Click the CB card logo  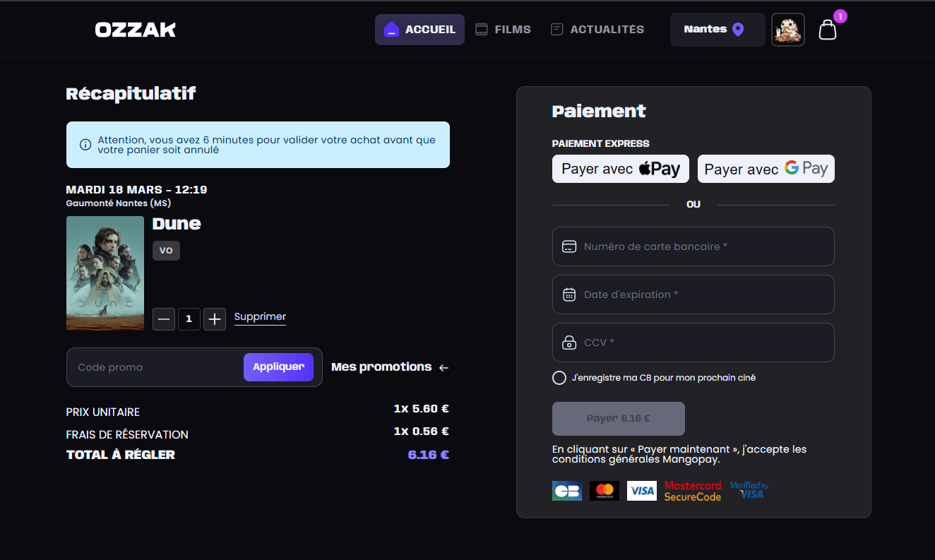point(567,491)
